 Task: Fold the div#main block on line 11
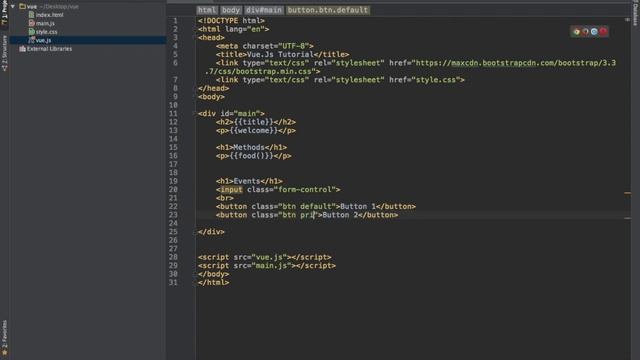(194, 113)
